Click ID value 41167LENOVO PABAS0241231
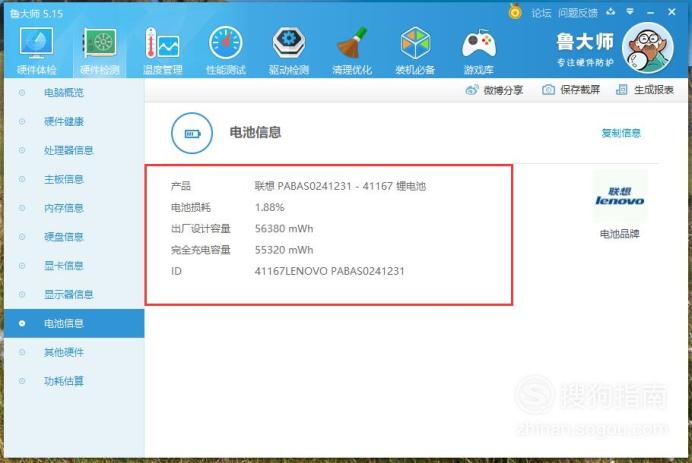This screenshot has width=692, height=463. [x=329, y=271]
